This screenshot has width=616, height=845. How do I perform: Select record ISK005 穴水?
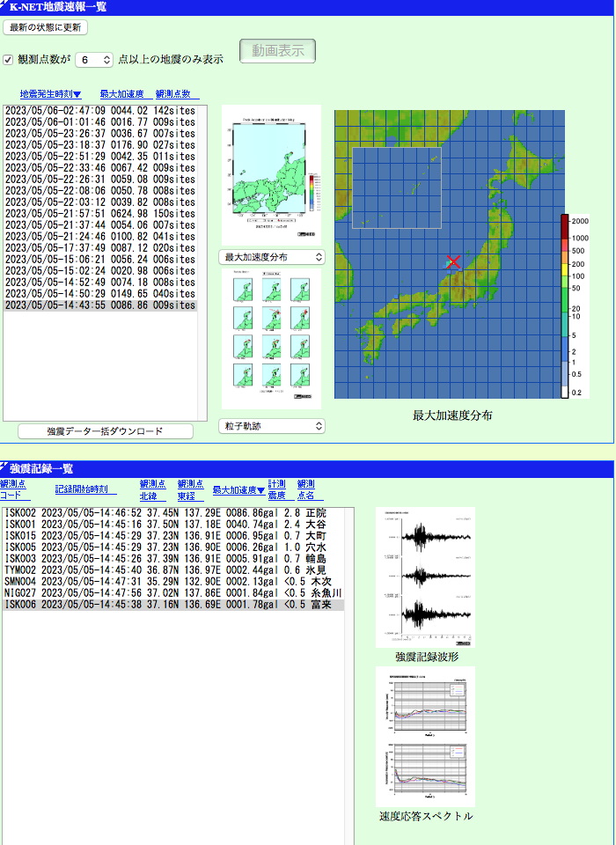point(173,547)
